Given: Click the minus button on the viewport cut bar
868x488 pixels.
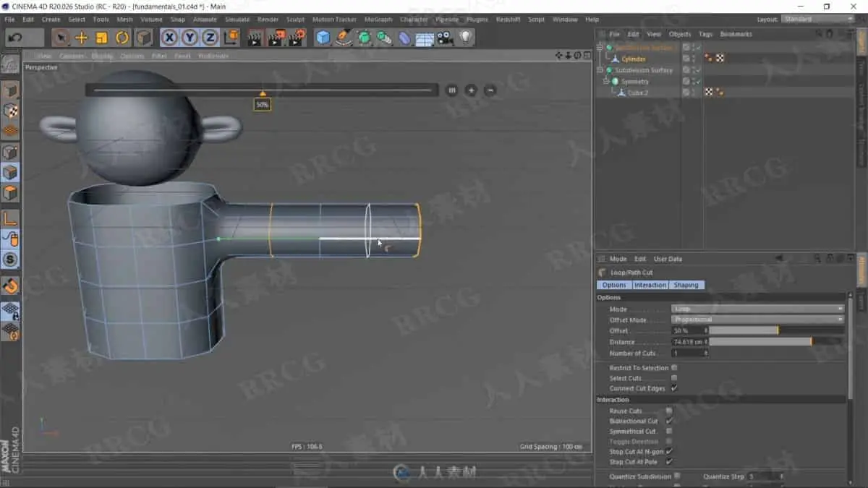Looking at the screenshot, I should (490, 90).
